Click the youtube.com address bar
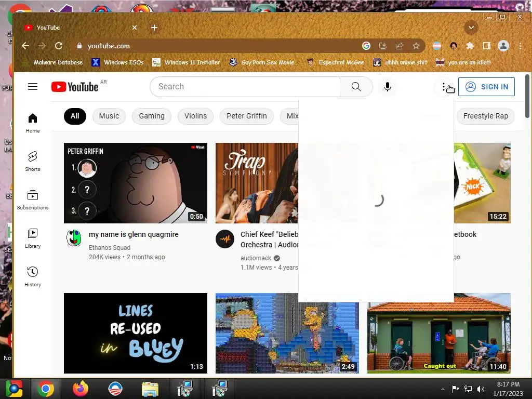 [x=217, y=46]
